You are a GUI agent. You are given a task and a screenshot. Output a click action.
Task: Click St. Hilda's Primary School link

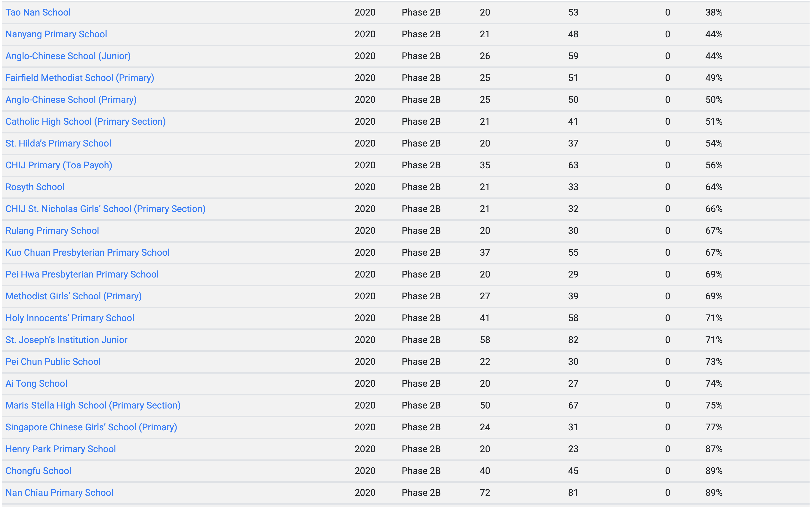pyautogui.click(x=58, y=143)
